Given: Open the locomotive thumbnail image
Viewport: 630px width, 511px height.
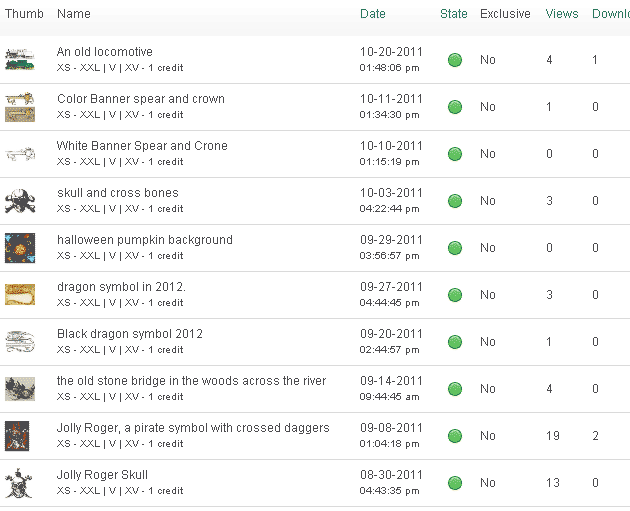Looking at the screenshot, I should 20,59.
